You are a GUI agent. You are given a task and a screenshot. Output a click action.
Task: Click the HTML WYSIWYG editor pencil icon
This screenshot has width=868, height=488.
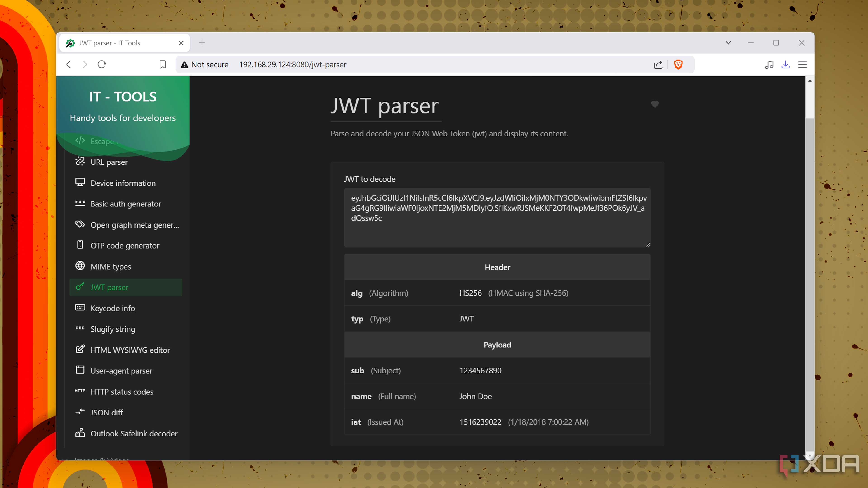coord(80,349)
